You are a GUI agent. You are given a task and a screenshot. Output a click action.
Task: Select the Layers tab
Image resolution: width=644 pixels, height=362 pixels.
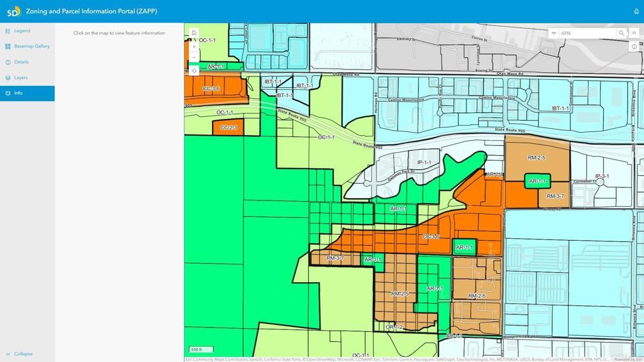pyautogui.click(x=21, y=78)
